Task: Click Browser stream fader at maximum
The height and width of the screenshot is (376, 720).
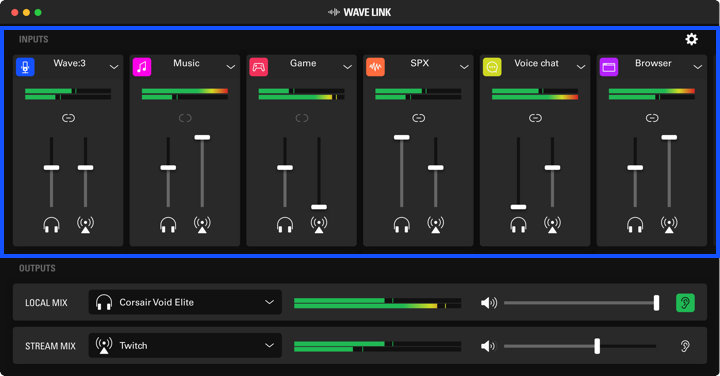Action: click(669, 137)
